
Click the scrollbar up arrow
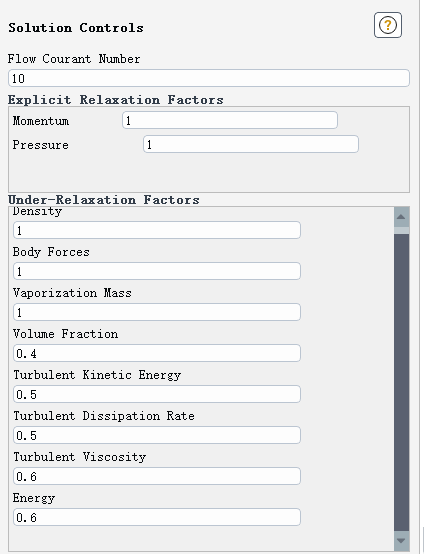pos(401,217)
